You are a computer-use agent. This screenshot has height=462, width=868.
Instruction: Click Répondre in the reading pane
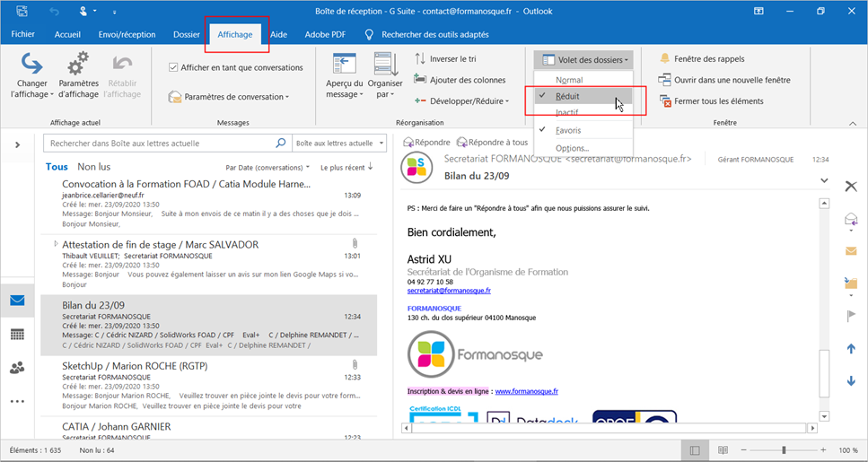(x=426, y=143)
